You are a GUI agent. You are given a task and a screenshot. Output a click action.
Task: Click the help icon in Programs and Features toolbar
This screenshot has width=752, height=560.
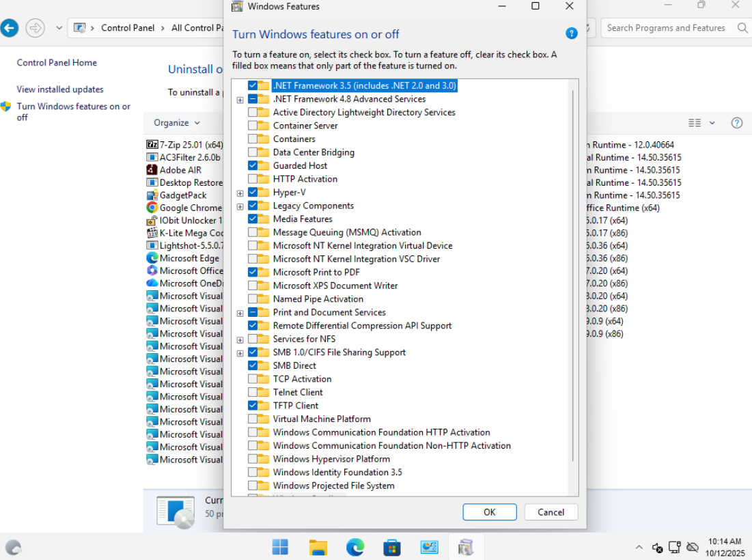[x=737, y=123]
